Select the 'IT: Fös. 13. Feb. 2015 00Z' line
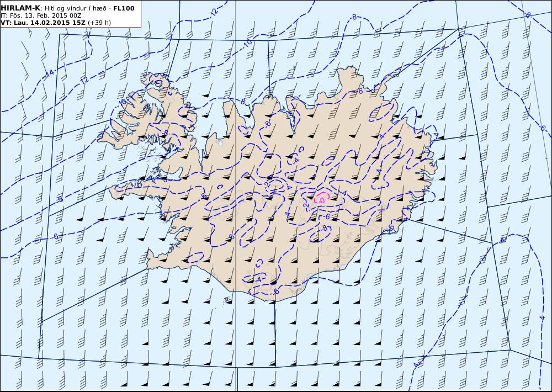This screenshot has height=392, width=552. [41, 16]
